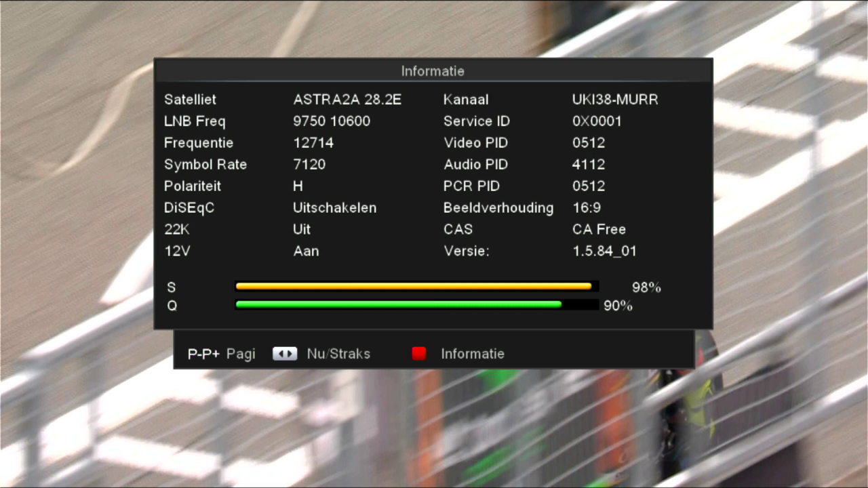
Task: Select the Symbol Rate label
Action: [205, 165]
